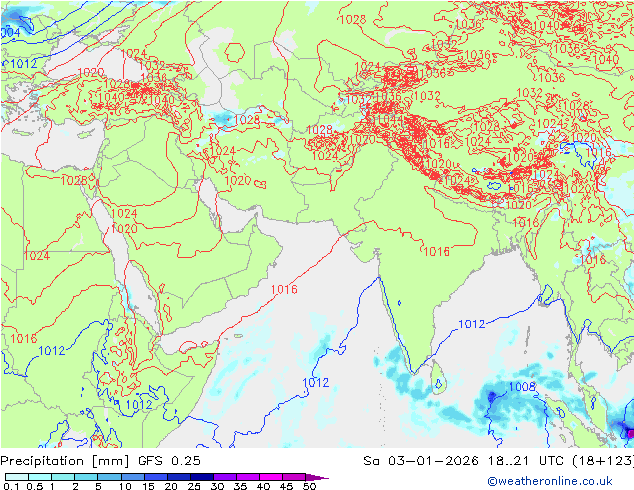Screen dimensions: 634x490
Task: Click the 'Sa 03-01-2026 18..21 UTC' timestamp text
Action: pyautogui.click(x=466, y=461)
